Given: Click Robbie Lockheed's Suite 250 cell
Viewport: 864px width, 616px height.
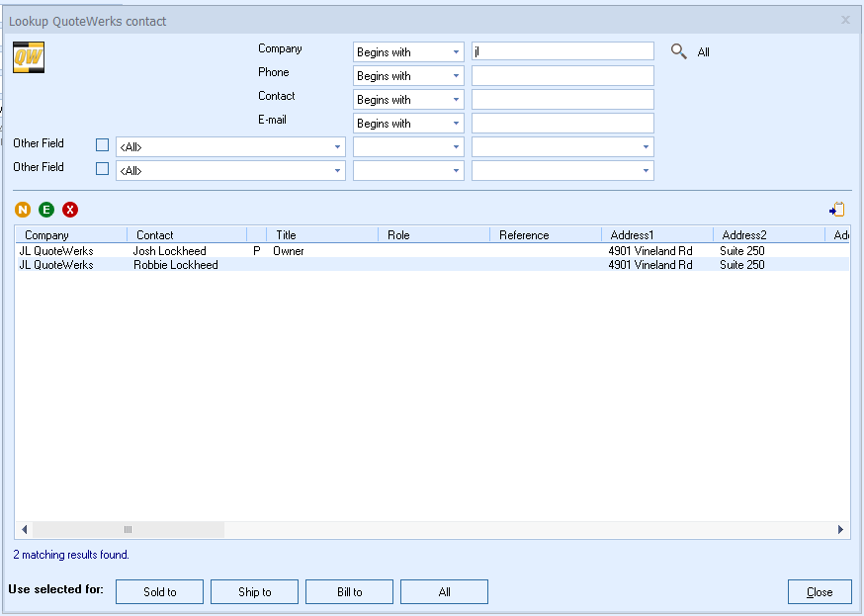Looking at the screenshot, I should tap(741, 264).
